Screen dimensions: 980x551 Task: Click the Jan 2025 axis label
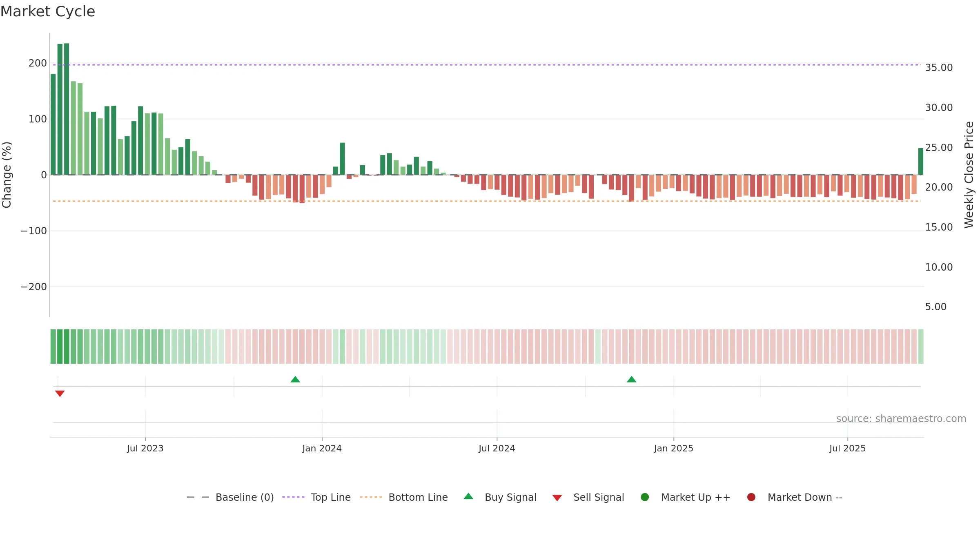674,449
